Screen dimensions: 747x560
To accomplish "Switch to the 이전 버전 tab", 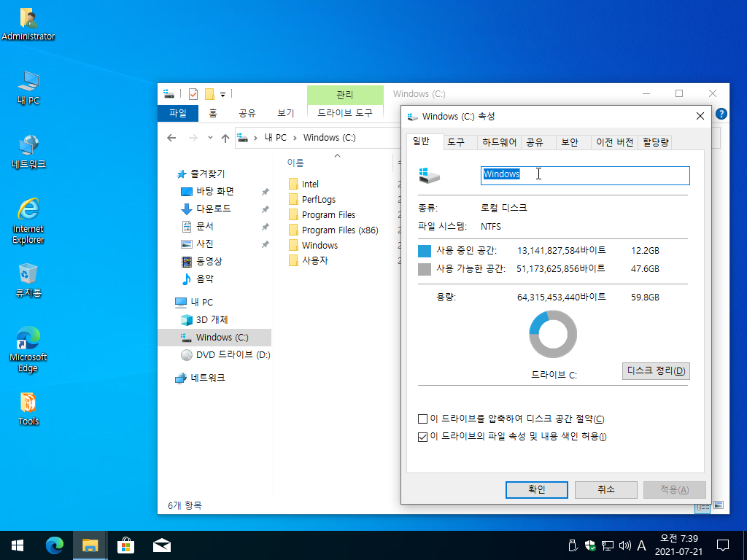I will (614, 142).
